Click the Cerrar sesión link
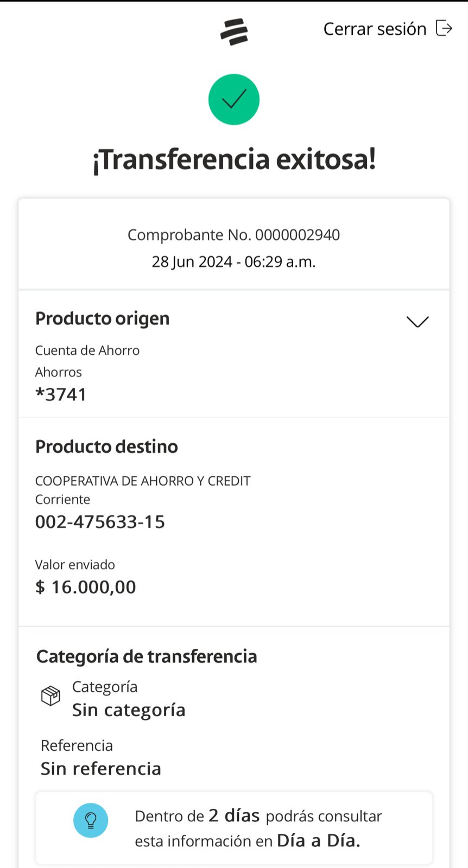Image resolution: width=468 pixels, height=868 pixels. [375, 29]
